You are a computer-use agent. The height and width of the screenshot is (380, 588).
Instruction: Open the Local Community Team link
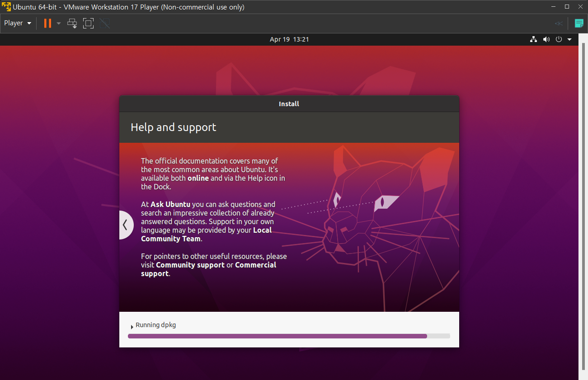[207, 235]
